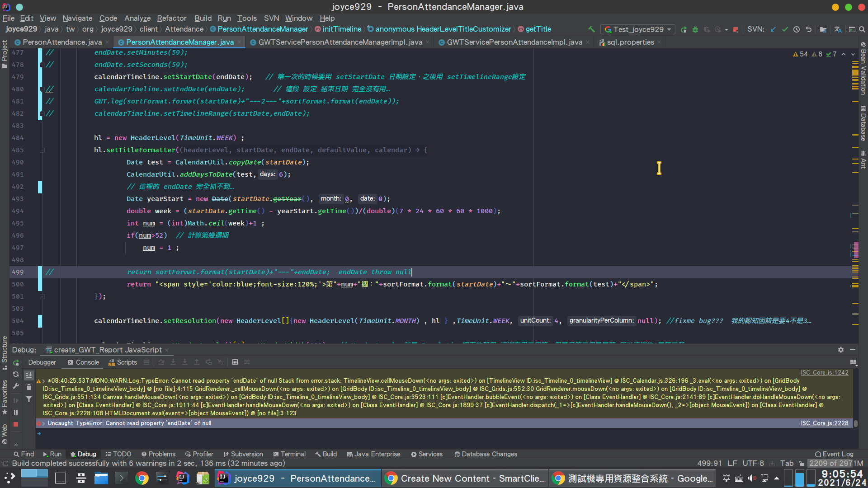
Task: Open the Problems tool window
Action: [x=158, y=454]
